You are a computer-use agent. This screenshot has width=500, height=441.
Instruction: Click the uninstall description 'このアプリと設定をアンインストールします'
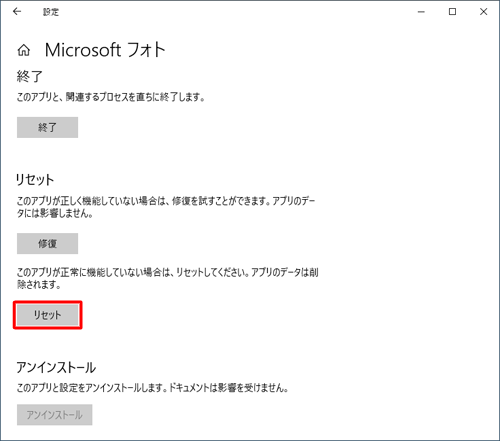click(152, 388)
